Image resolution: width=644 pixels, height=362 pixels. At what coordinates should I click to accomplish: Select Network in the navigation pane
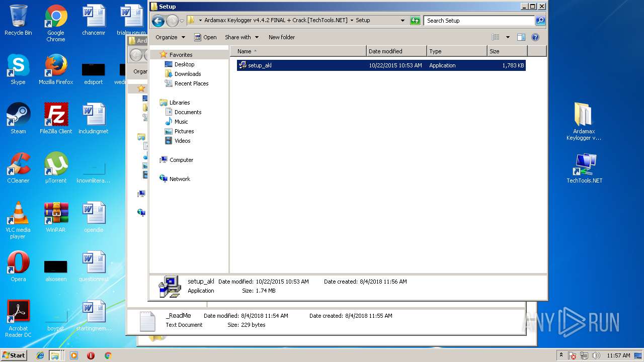(x=180, y=179)
